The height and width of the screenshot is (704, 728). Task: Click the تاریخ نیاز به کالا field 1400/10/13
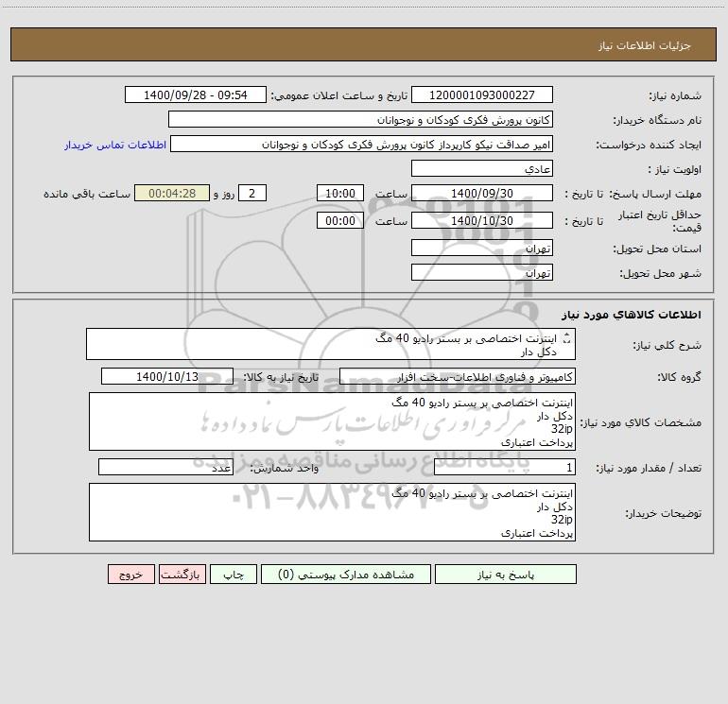click(x=167, y=376)
